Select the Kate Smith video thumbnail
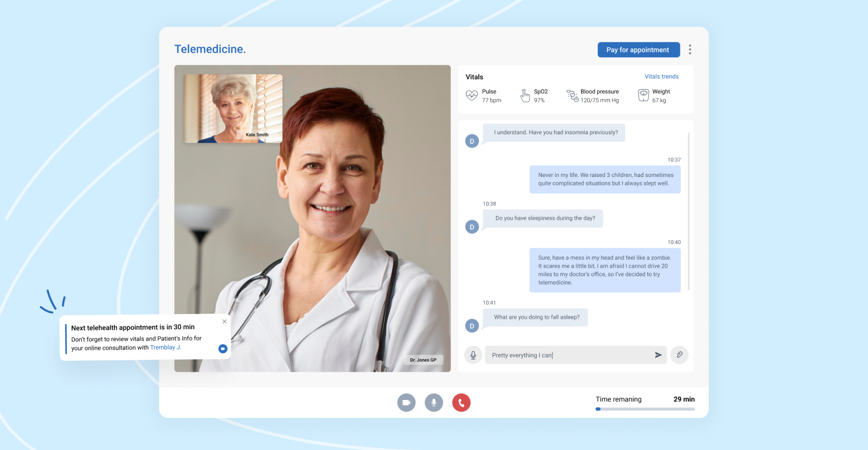Image resolution: width=868 pixels, height=450 pixels. (x=233, y=109)
